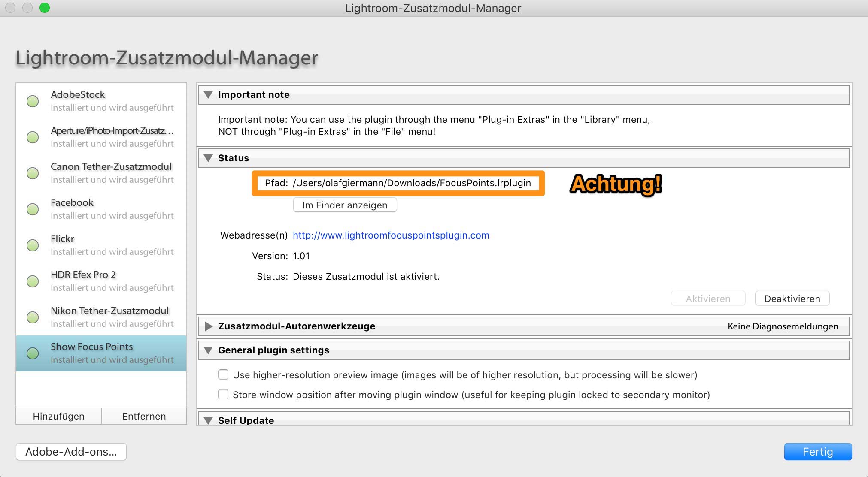Expand the Zusatzmodul-Autorenwerkzeuge section

click(209, 326)
